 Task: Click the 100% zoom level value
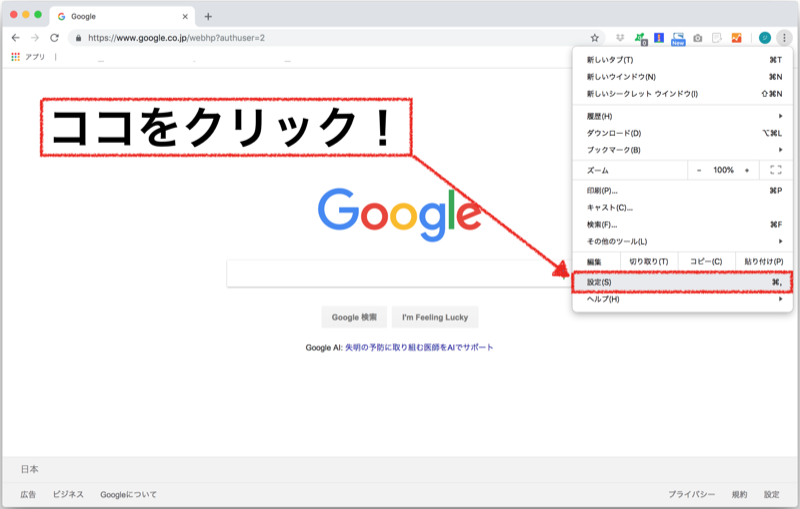pyautogui.click(x=723, y=170)
